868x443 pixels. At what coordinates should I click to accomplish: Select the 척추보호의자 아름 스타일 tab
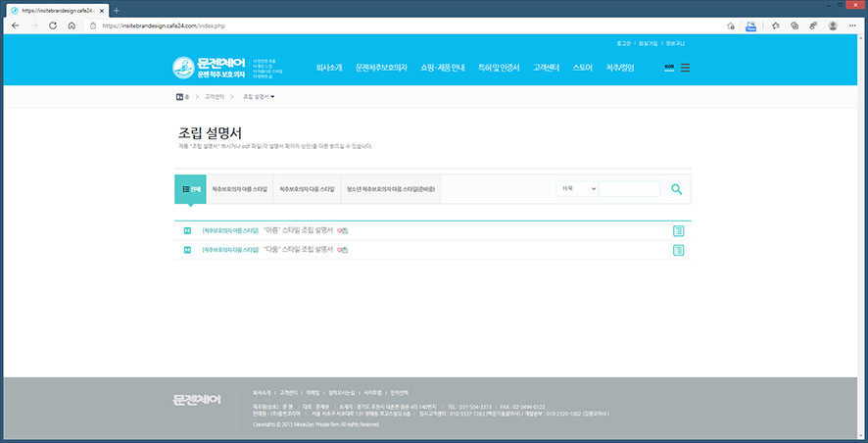click(x=239, y=188)
